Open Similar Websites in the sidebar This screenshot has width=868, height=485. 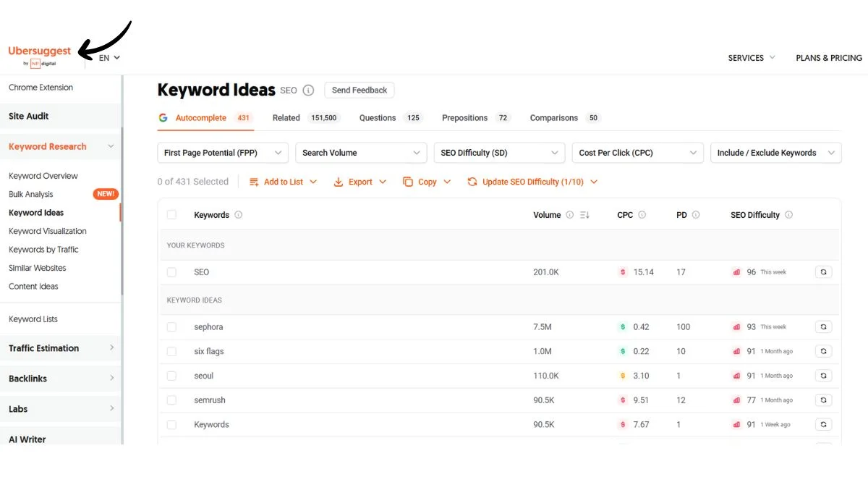tap(38, 268)
